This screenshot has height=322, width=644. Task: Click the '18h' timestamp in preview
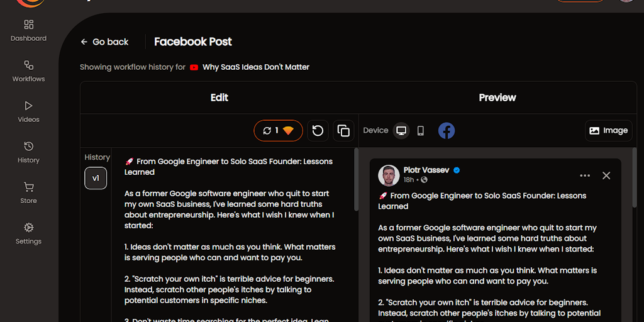point(409,180)
